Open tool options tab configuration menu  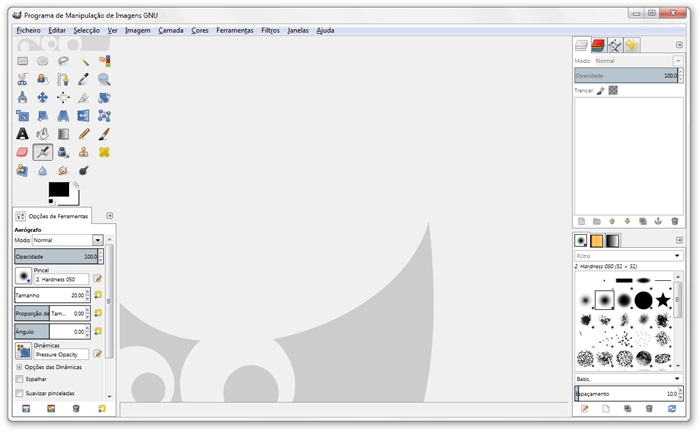pyautogui.click(x=109, y=216)
